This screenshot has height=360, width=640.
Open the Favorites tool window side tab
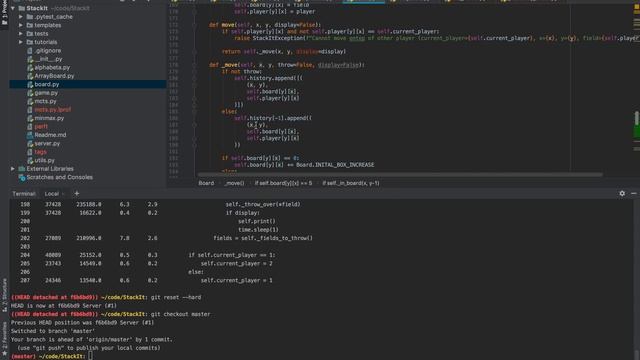pos(4,339)
